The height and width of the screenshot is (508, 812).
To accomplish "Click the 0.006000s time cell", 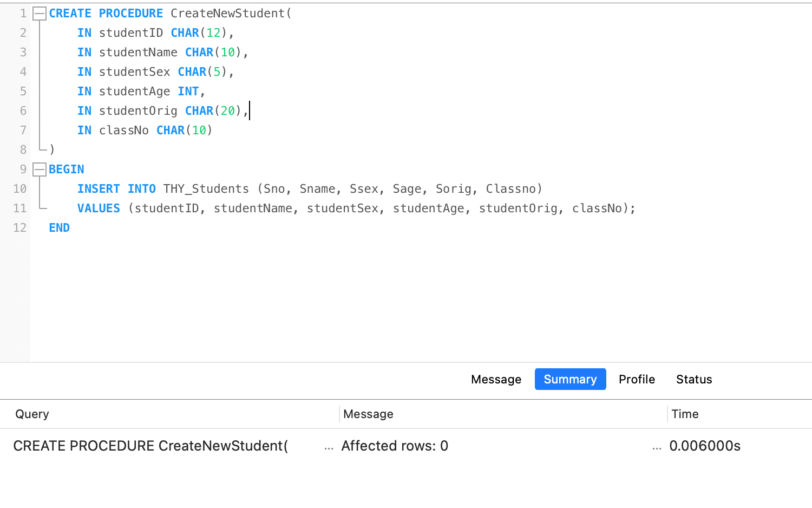I will 705,446.
